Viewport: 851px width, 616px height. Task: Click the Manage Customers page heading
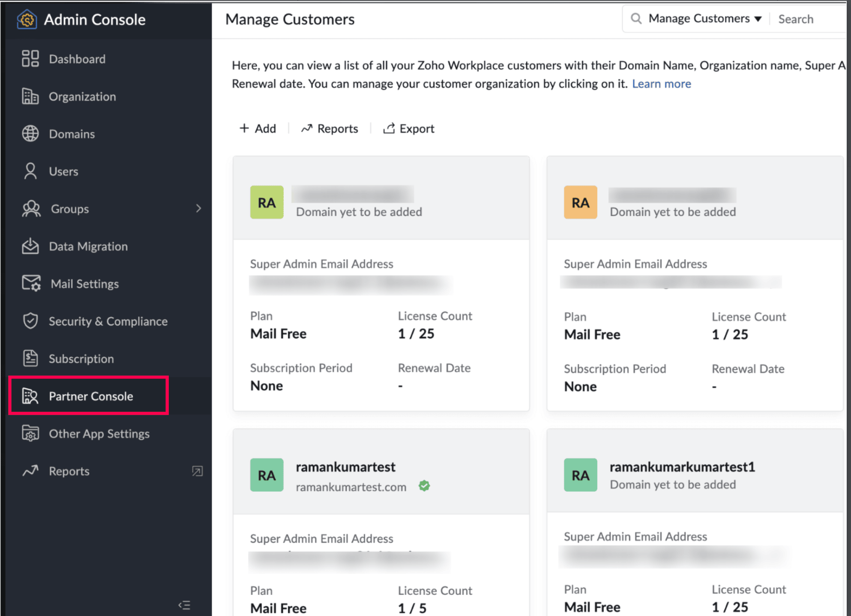(x=290, y=19)
